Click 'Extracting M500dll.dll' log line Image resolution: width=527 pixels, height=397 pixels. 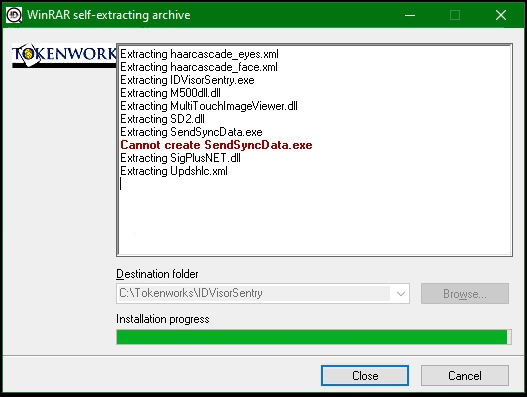coord(170,93)
